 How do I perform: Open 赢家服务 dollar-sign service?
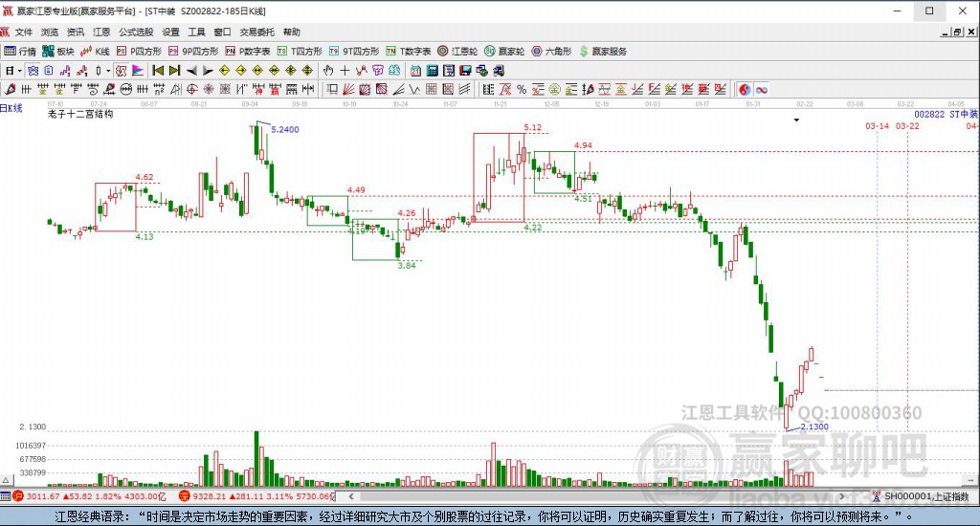coord(603,52)
